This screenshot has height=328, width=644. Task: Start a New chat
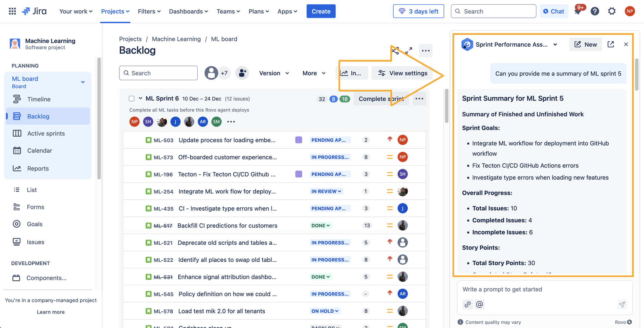(x=585, y=44)
